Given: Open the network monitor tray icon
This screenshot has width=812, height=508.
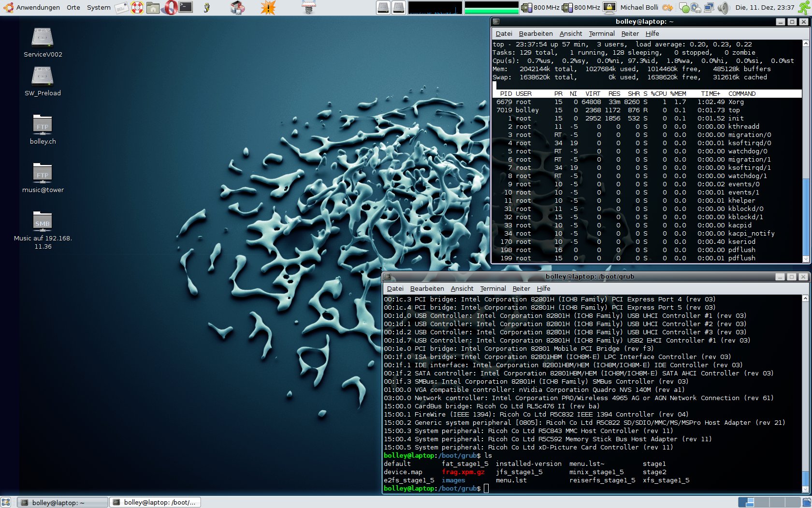Looking at the screenshot, I should pos(709,7).
